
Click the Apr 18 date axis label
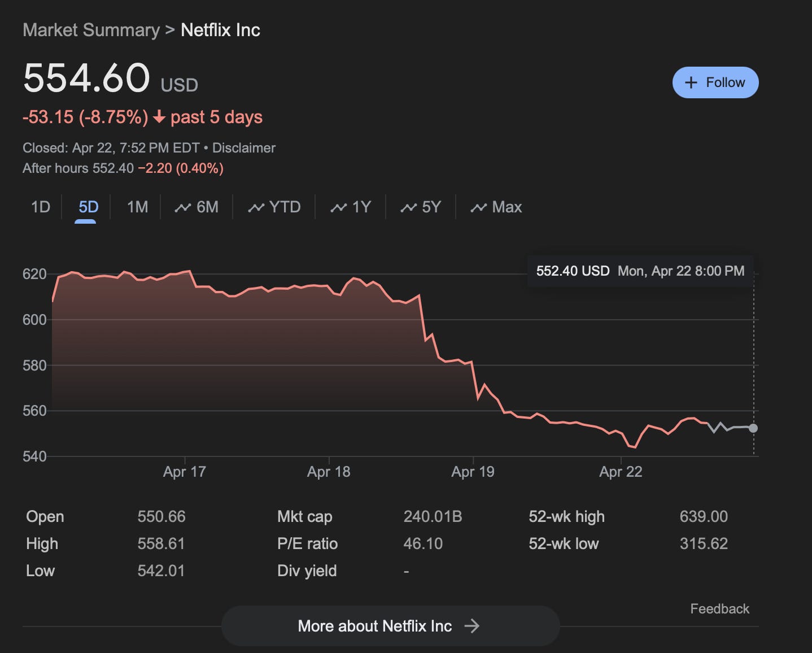point(329,472)
